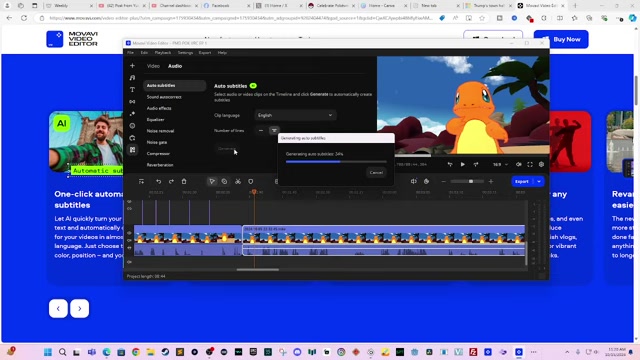The width and height of the screenshot is (640, 360).
Task: Open the Transitions tab in sidebar
Action: point(132,102)
